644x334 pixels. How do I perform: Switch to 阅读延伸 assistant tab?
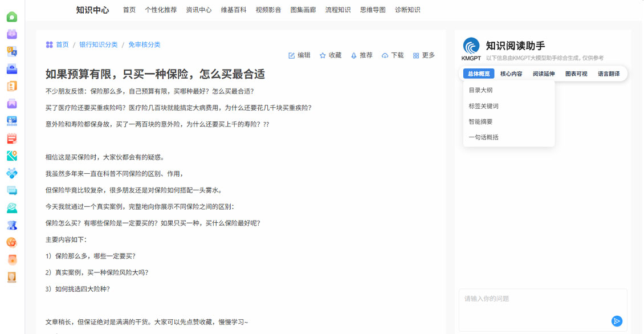(544, 74)
